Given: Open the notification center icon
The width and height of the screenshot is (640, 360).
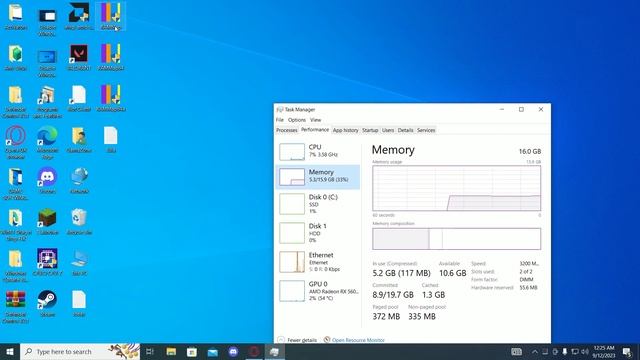Looking at the screenshot, I should point(627,351).
